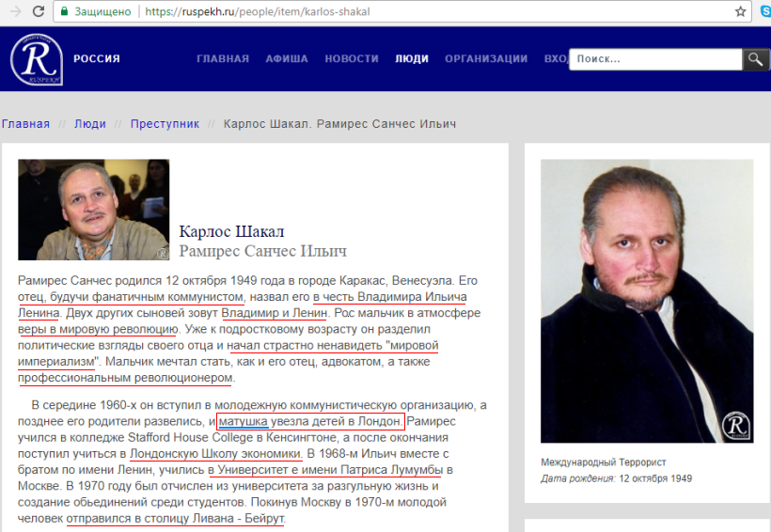Click the browser address bar URL

click(x=258, y=11)
